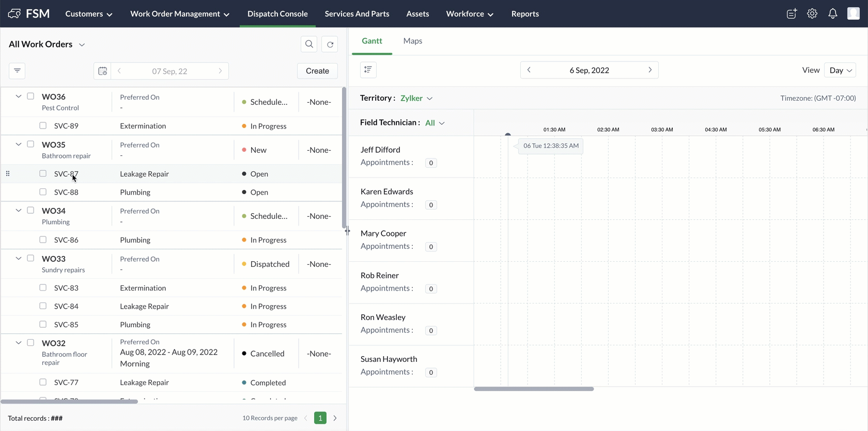
Task: Tick the SVC-83 service checkbox
Action: pyautogui.click(x=43, y=288)
